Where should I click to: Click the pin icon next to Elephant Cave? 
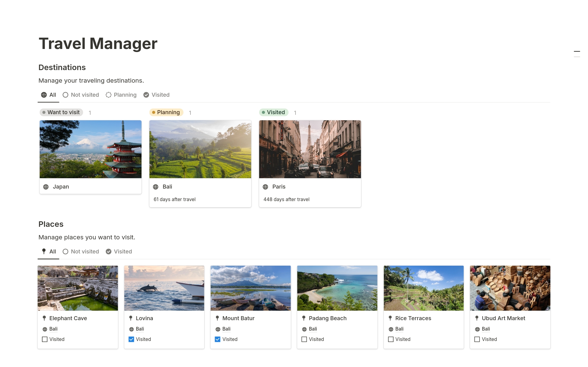tap(45, 317)
